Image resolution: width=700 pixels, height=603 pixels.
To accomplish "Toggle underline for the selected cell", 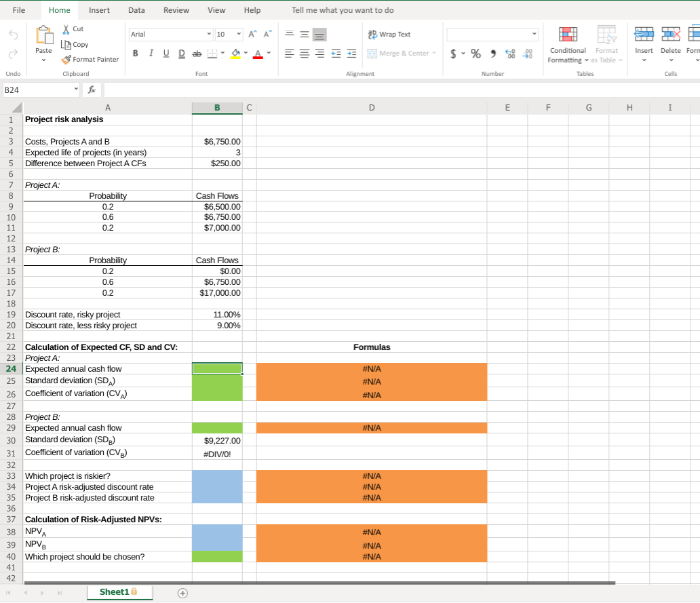I will [x=166, y=53].
